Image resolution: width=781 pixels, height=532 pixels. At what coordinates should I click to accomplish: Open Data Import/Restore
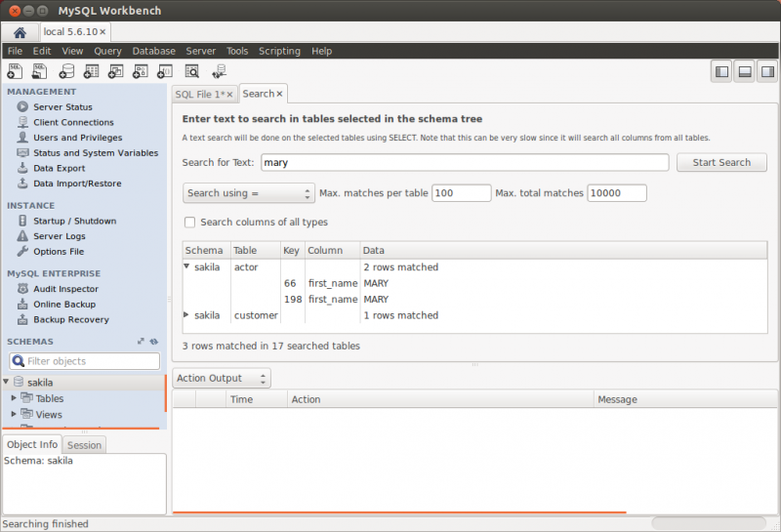(77, 184)
